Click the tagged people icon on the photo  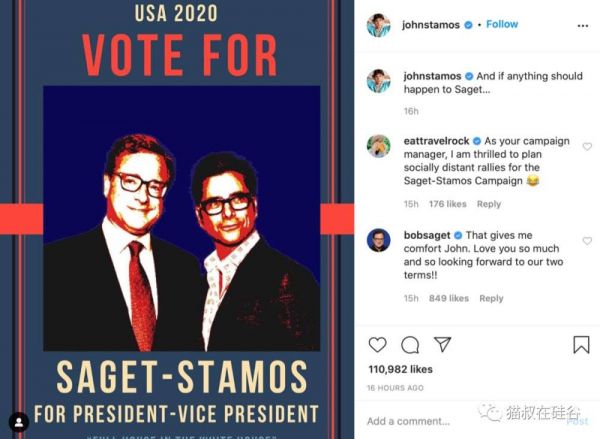point(17,422)
